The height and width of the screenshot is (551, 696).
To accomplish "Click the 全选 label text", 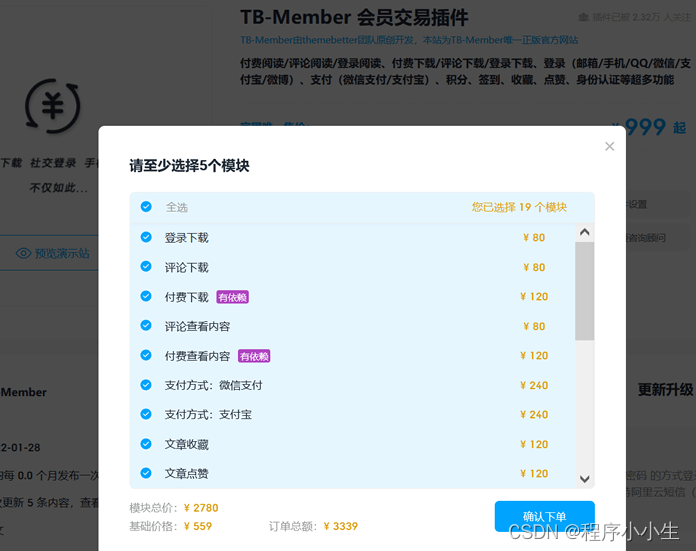I will [x=177, y=207].
